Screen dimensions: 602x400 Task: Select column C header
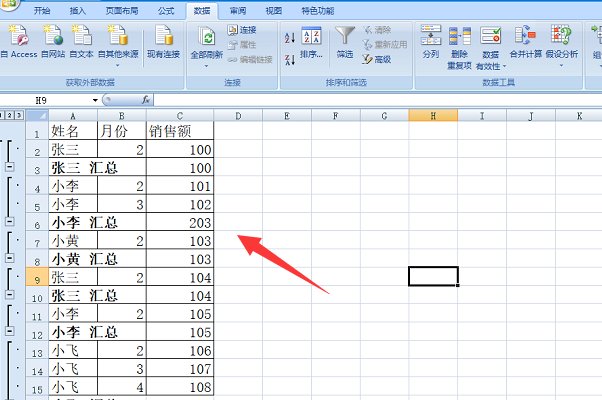pyautogui.click(x=180, y=115)
